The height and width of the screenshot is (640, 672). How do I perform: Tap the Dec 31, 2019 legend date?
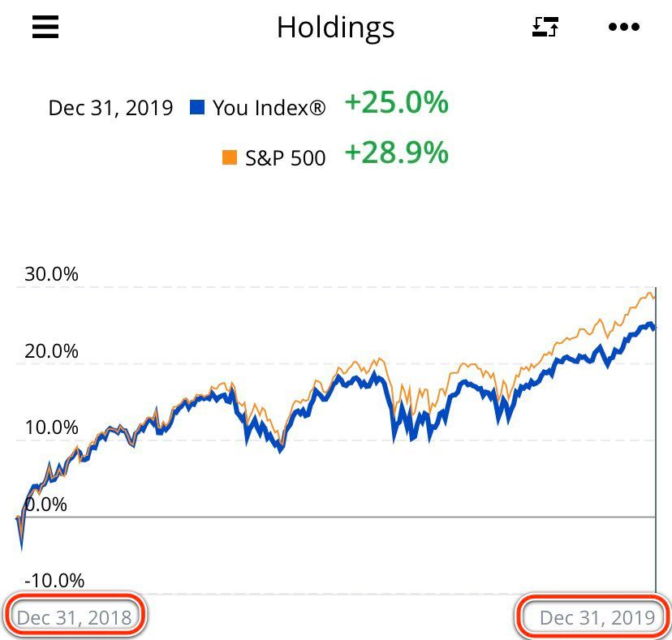[110, 108]
